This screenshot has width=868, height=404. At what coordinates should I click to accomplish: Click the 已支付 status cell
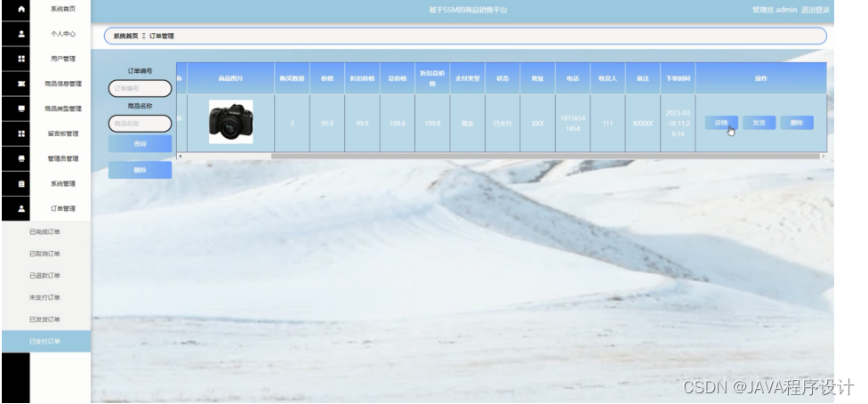point(502,124)
